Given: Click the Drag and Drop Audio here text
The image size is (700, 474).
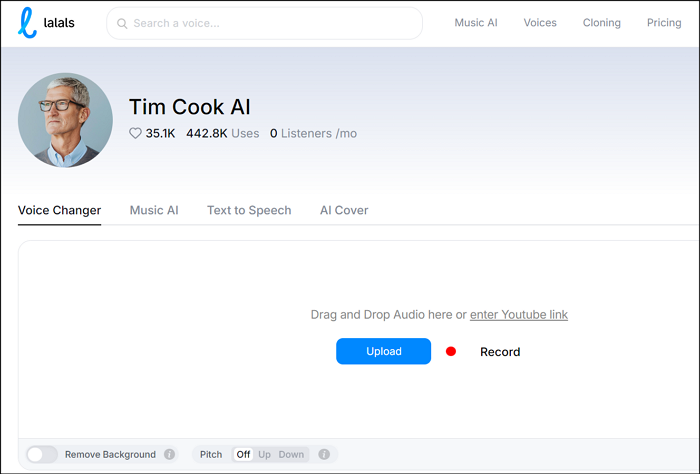Looking at the screenshot, I should point(382,315).
